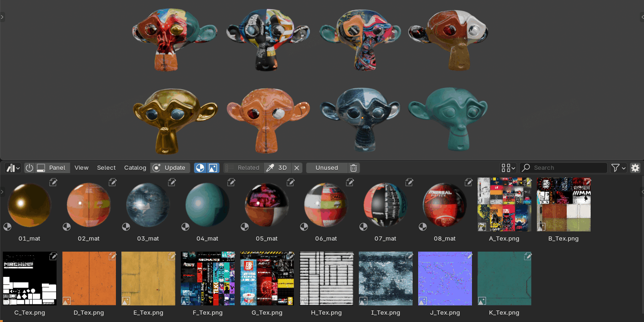The height and width of the screenshot is (322, 644).
Task: Select the 07_mat material thumbnail
Action: click(x=385, y=205)
